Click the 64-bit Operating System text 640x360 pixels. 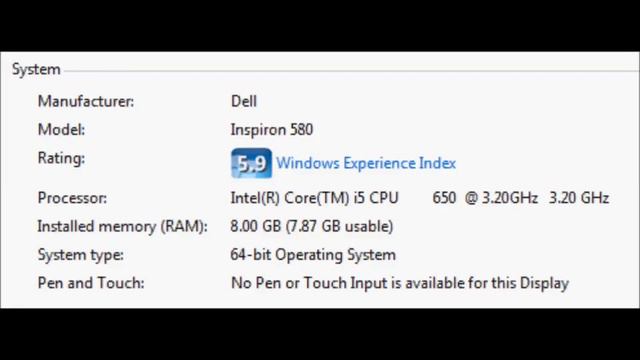point(313,255)
